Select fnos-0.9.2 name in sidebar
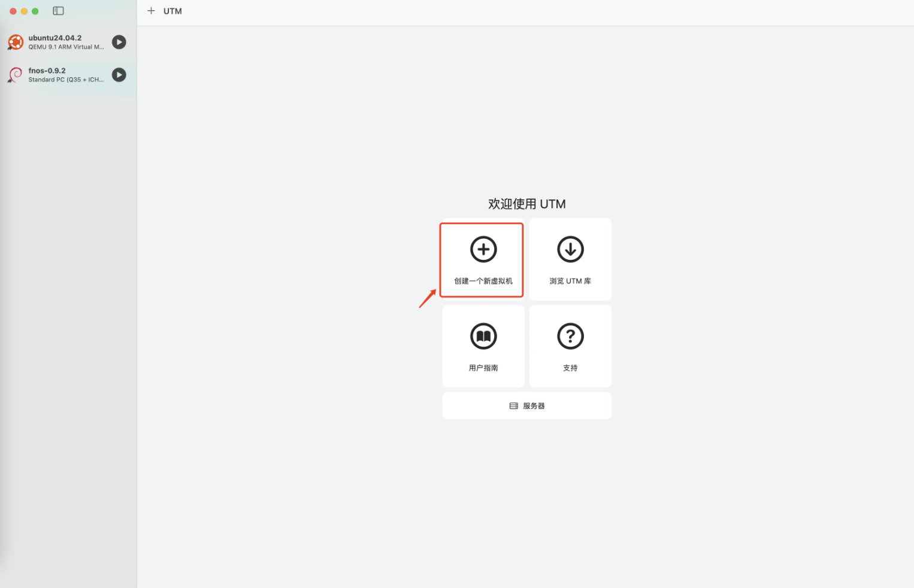914x588 pixels. click(x=47, y=71)
